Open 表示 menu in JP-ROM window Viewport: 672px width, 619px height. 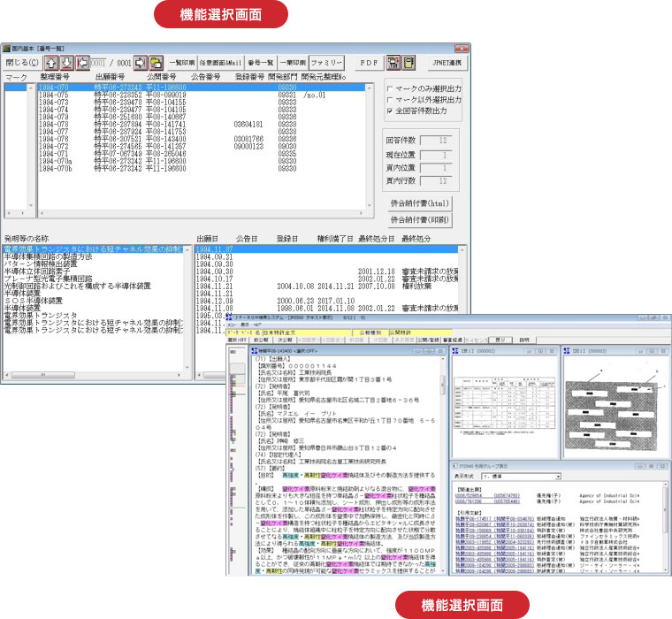[245, 325]
